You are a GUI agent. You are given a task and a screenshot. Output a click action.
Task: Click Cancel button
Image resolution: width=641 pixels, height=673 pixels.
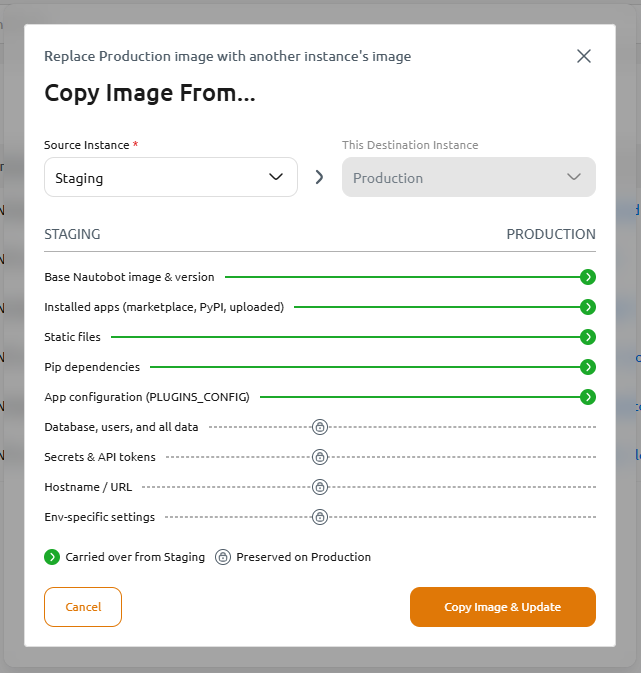coord(83,607)
